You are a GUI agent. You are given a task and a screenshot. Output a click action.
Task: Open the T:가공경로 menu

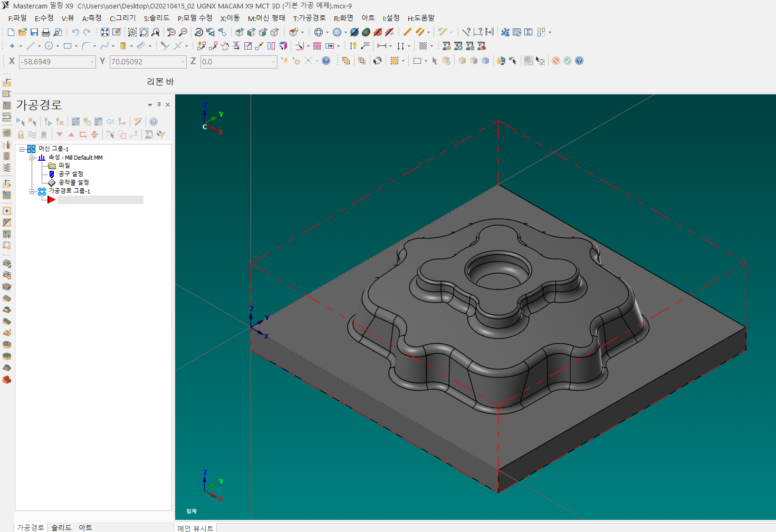pyautogui.click(x=310, y=18)
